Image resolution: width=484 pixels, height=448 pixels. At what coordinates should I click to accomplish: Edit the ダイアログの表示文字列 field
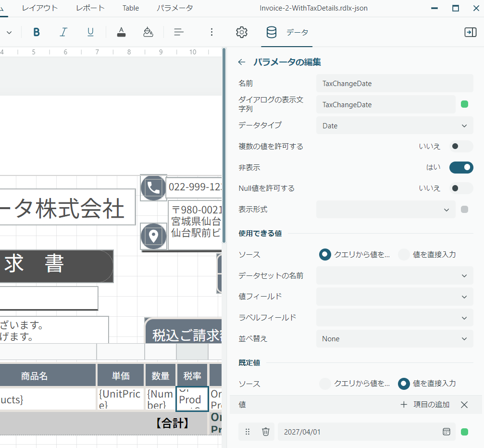pos(386,104)
